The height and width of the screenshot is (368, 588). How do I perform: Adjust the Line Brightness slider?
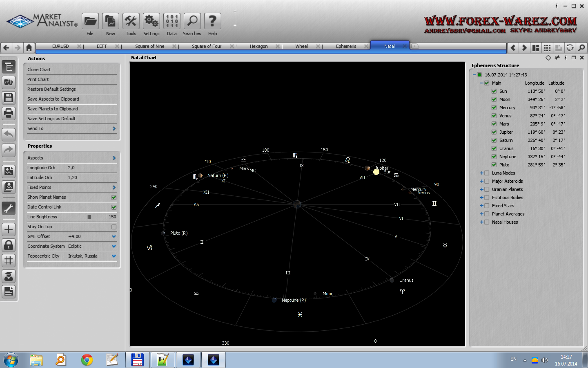(x=89, y=217)
